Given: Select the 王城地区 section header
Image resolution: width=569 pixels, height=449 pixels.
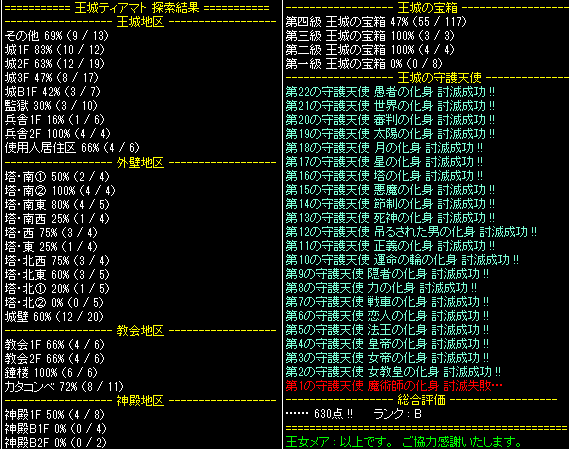Looking at the screenshot, I should pos(140,22).
